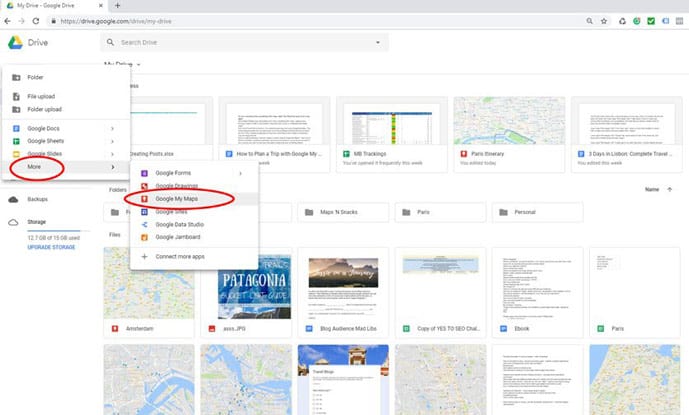Screen dimensions: 689x415
Task: Expand the Google Sheets submenu arrow
Action: point(112,142)
